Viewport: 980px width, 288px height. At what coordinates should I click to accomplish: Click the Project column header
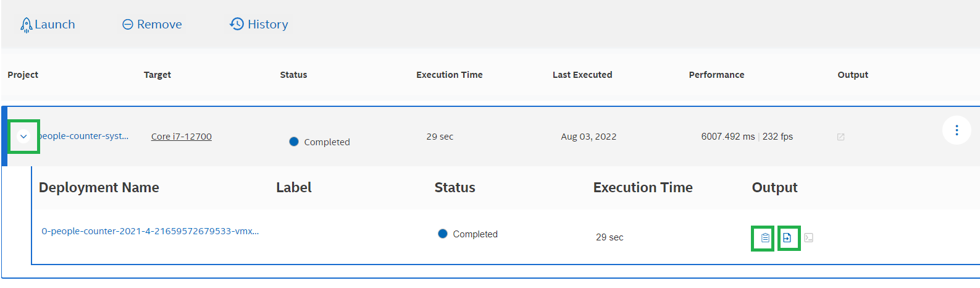click(23, 75)
